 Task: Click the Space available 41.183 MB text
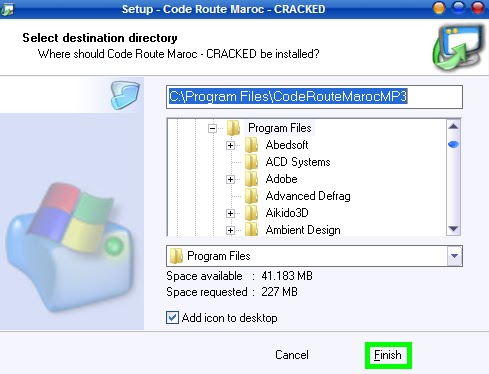coord(239,276)
